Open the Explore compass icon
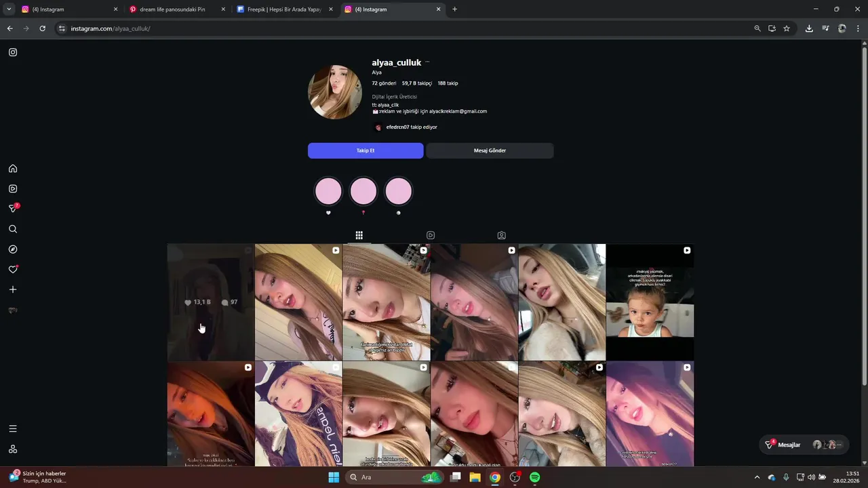This screenshot has height=488, width=868. (x=13, y=249)
